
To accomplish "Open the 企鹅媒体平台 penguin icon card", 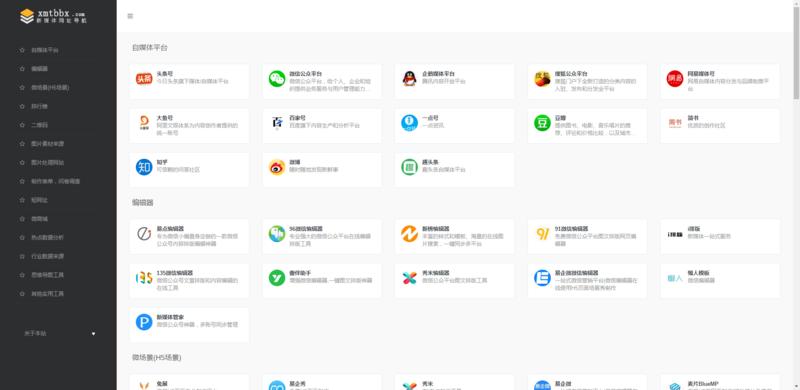I will click(x=455, y=81).
